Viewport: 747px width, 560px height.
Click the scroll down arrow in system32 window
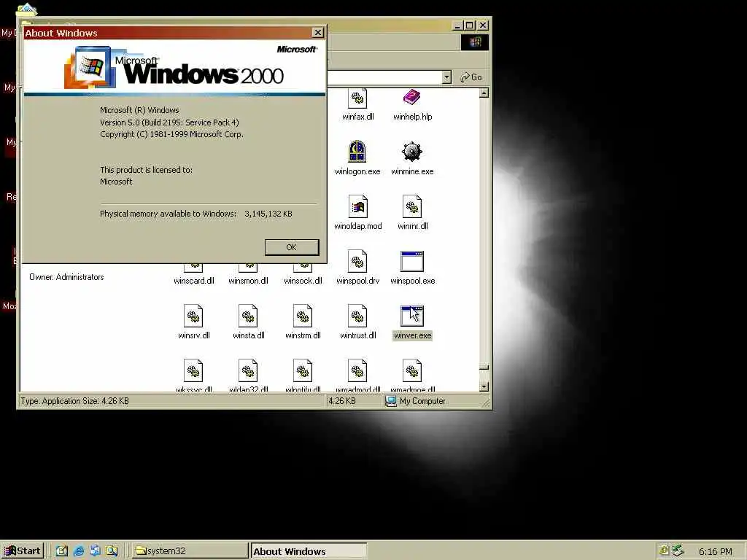coord(484,386)
